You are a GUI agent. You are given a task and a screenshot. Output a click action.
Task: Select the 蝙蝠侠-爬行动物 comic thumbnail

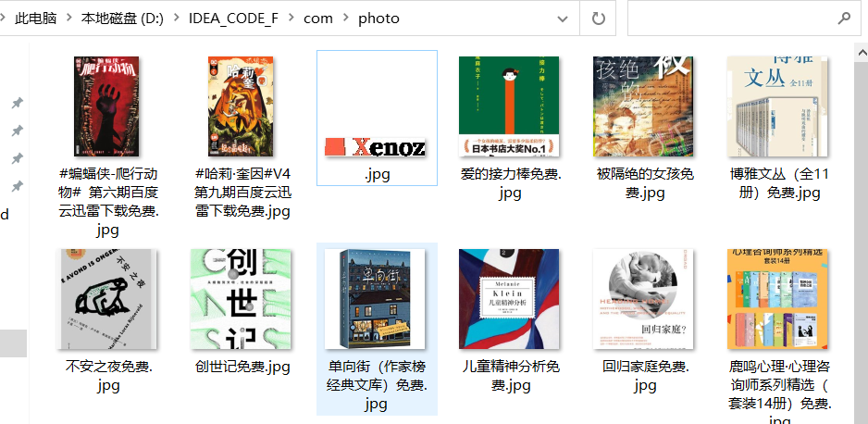click(x=106, y=106)
